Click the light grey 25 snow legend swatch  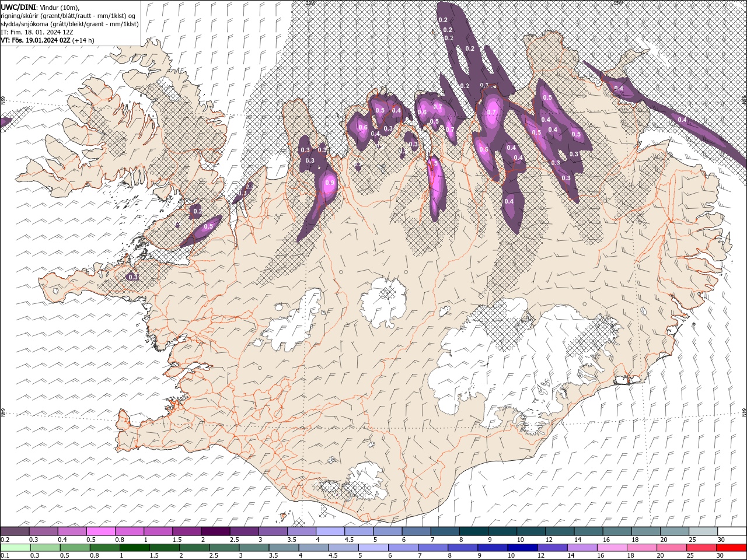point(703,531)
